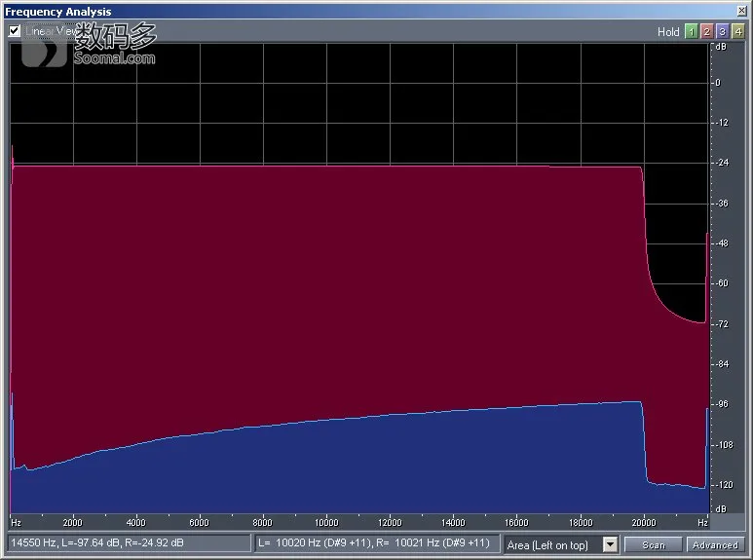Click the 'L= 10020 Hz (D#9 +11)' frequency readout

click(315, 542)
